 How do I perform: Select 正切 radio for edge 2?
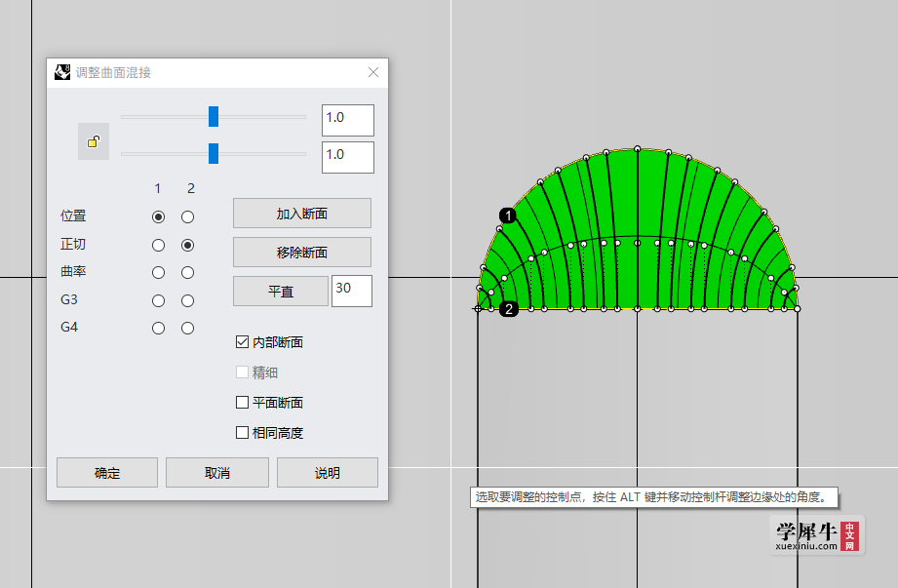click(x=187, y=245)
